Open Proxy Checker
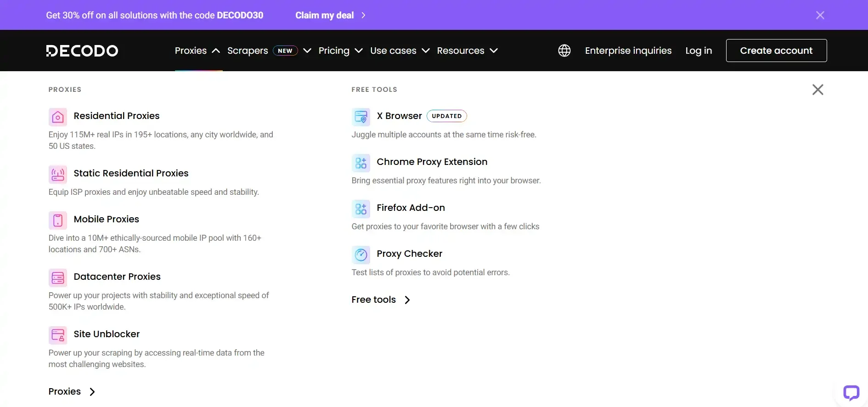The height and width of the screenshot is (407, 868). pos(409,254)
